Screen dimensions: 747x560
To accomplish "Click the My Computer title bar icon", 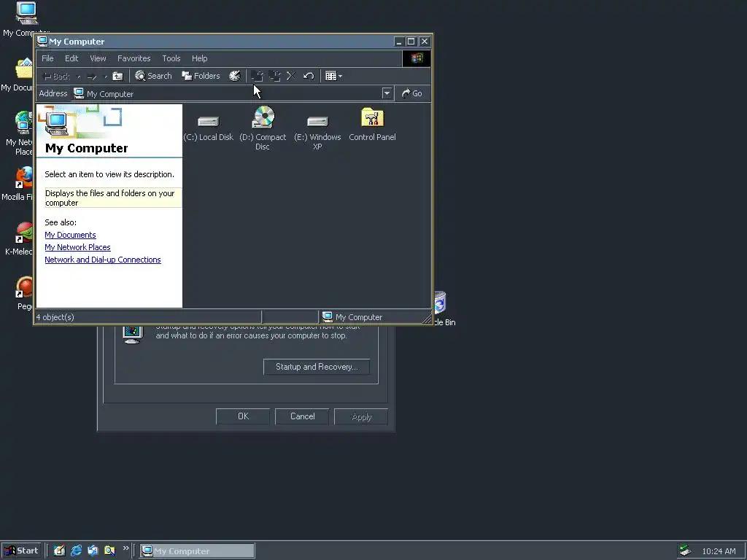I will tap(42, 42).
